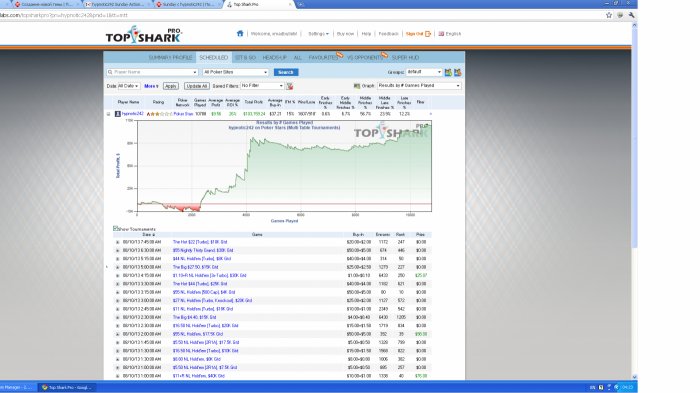Open the Feedback link

388,34
